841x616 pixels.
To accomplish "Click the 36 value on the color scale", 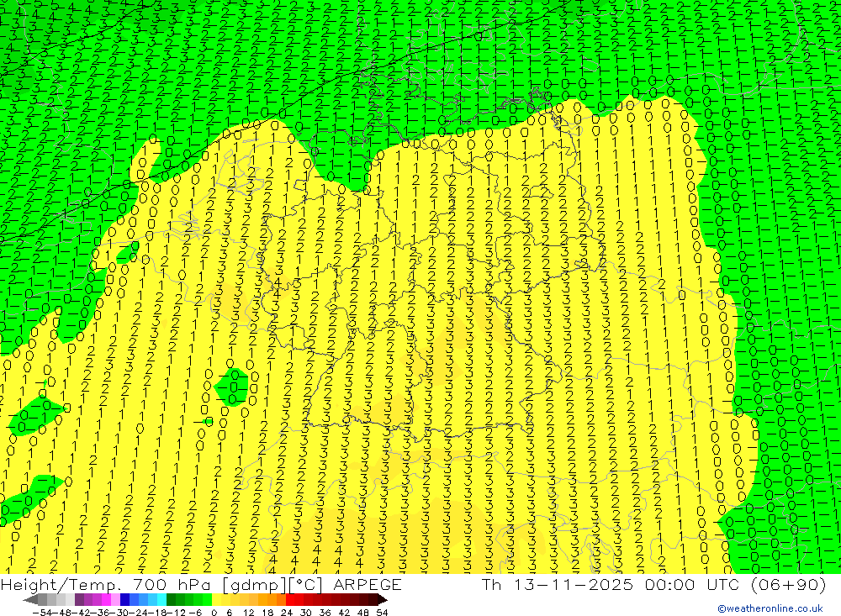I will click(x=325, y=613).
